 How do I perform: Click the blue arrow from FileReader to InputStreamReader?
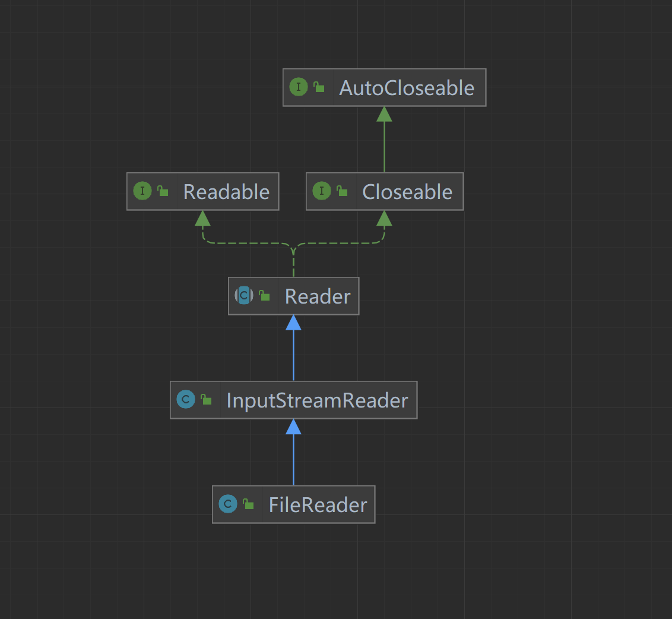(293, 457)
